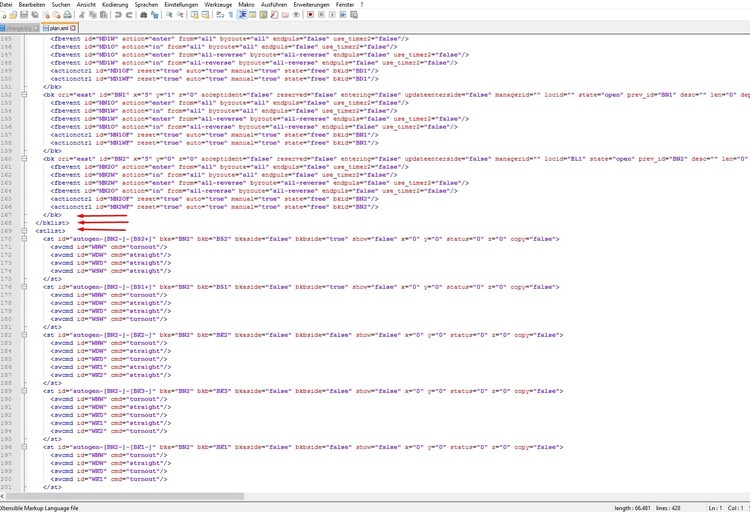
Task: Open Folder as Workspace icon
Action: click(285, 15)
